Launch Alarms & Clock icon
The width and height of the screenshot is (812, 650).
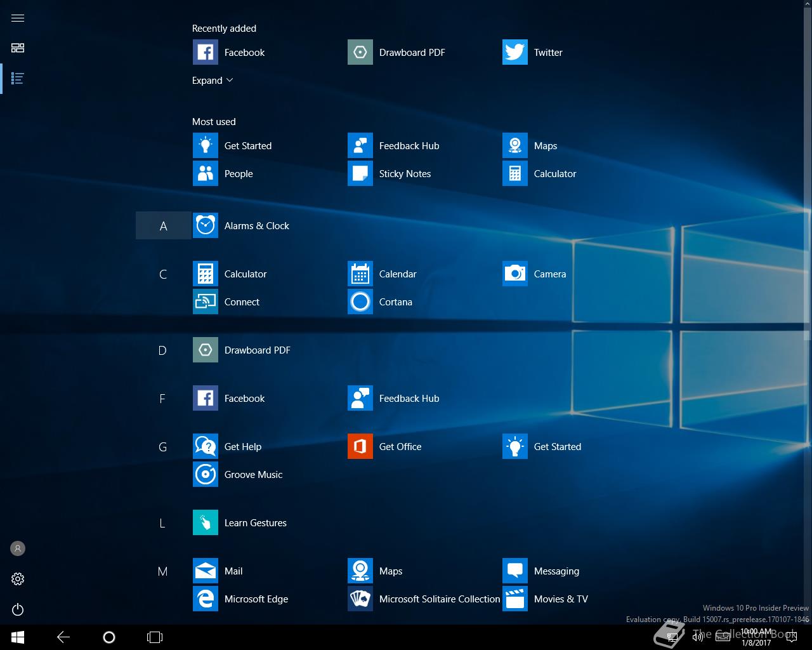coord(206,225)
